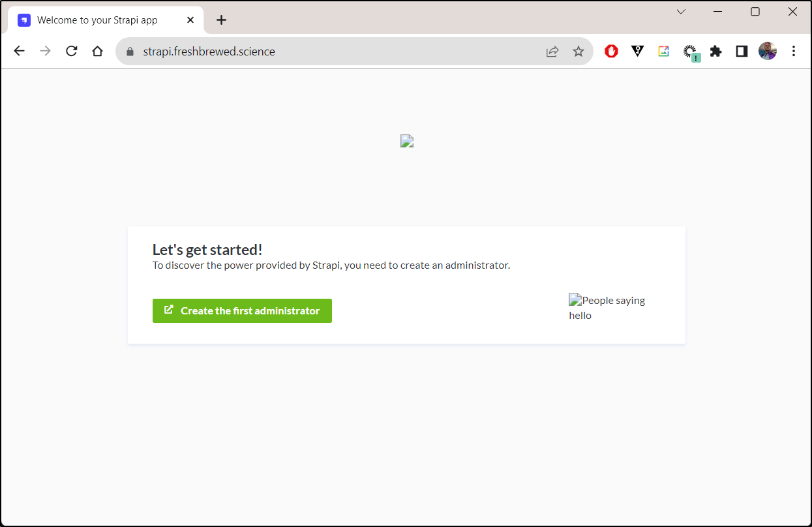The image size is (812, 527).
Task: Click the Let's get started! heading
Action: tap(207, 250)
